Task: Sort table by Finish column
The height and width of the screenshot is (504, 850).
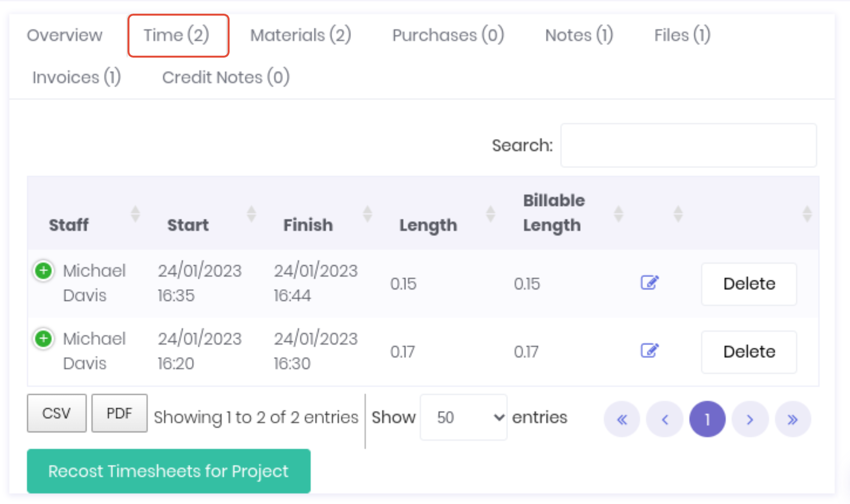Action: pos(308,225)
